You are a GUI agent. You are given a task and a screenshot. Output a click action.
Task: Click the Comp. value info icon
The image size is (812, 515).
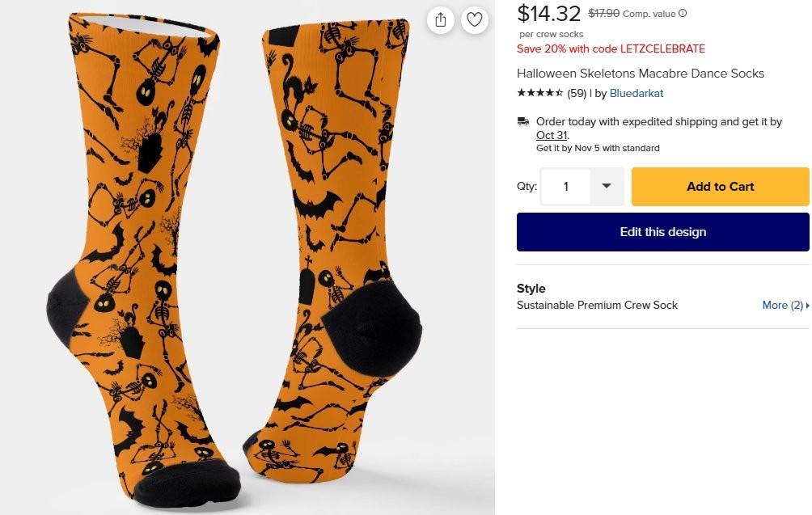[683, 13]
